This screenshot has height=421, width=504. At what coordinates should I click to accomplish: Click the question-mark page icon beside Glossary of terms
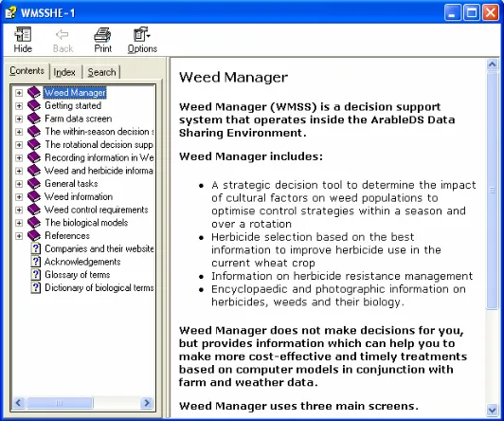36,275
